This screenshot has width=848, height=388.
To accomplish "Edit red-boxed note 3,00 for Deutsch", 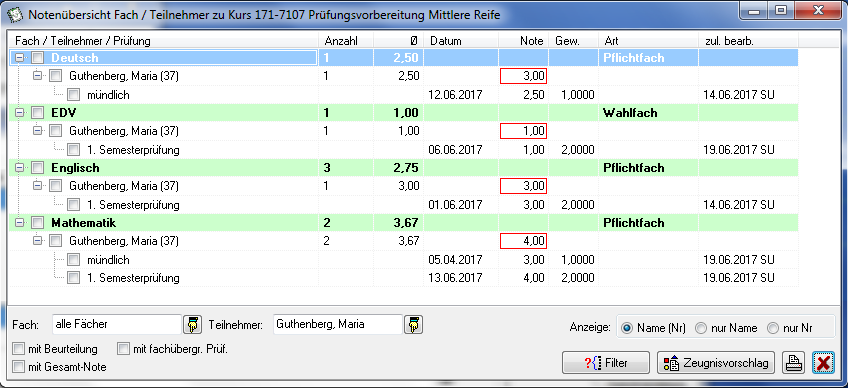I will pos(524,76).
